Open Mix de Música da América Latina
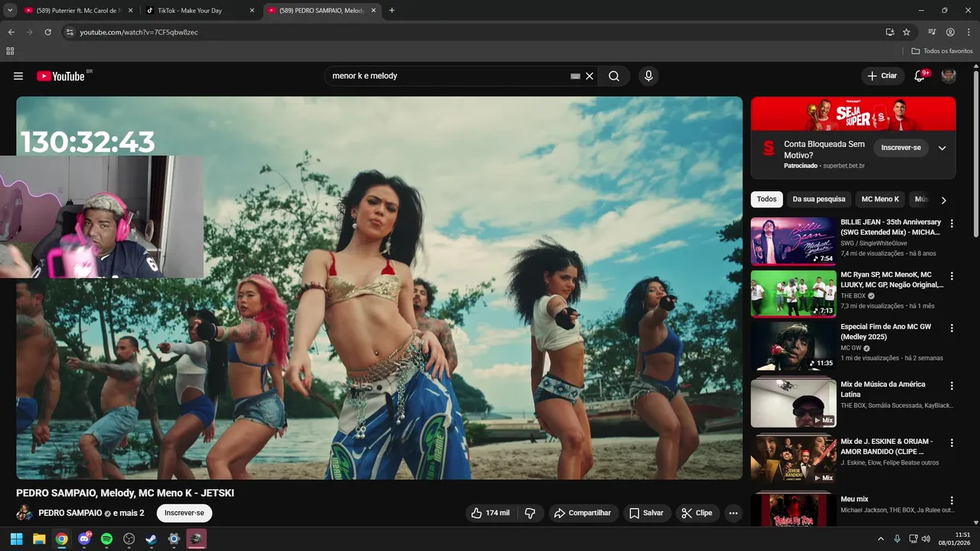This screenshot has width=980, height=551. click(x=883, y=389)
